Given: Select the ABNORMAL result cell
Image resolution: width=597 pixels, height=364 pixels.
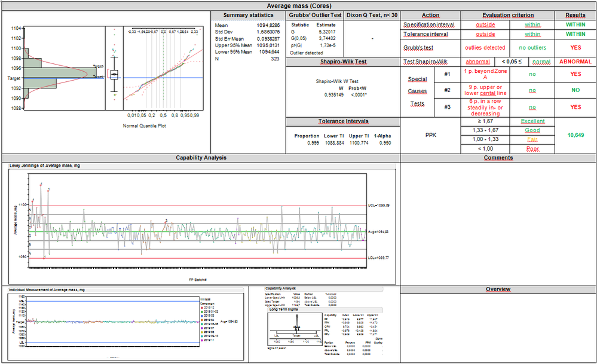Looking at the screenshot, I should 575,62.
